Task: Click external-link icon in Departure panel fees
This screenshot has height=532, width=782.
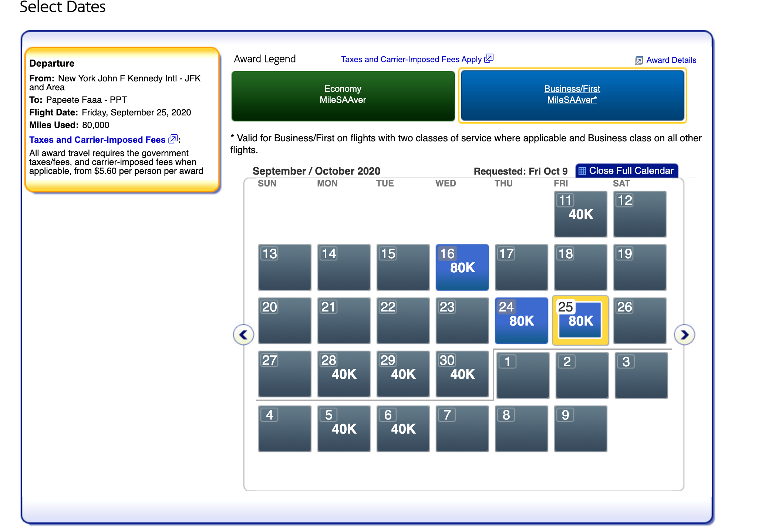Action: 173,139
